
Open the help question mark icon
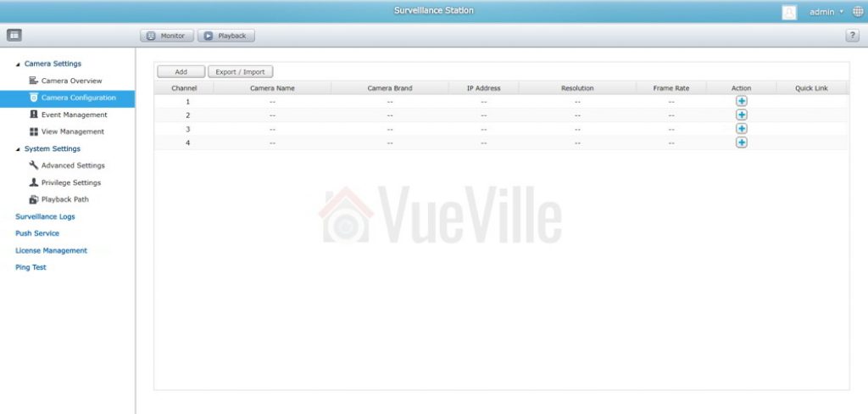pos(852,36)
